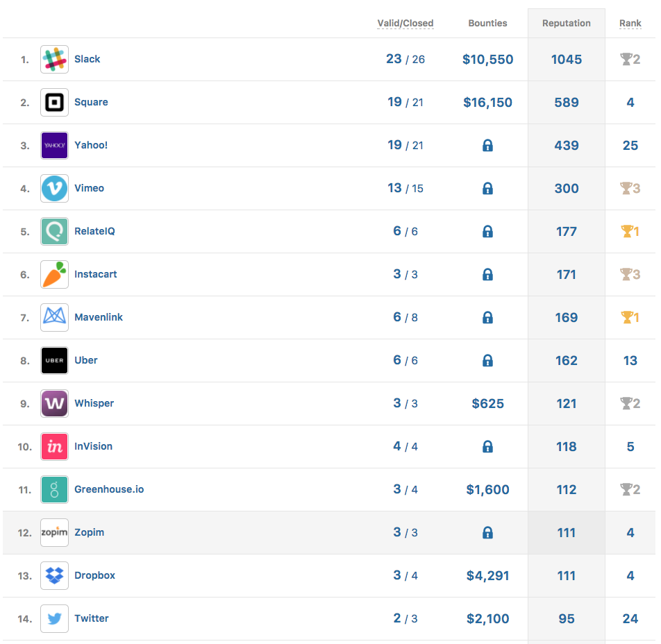Image resolution: width=661 pixels, height=644 pixels.
Task: Click the Vimeo logo icon
Action: coord(54,189)
